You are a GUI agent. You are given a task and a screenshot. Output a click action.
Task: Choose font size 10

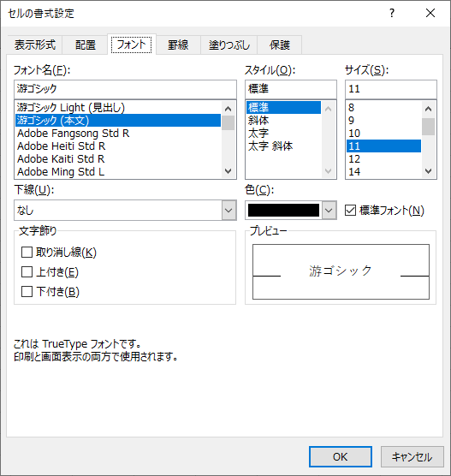(383, 133)
